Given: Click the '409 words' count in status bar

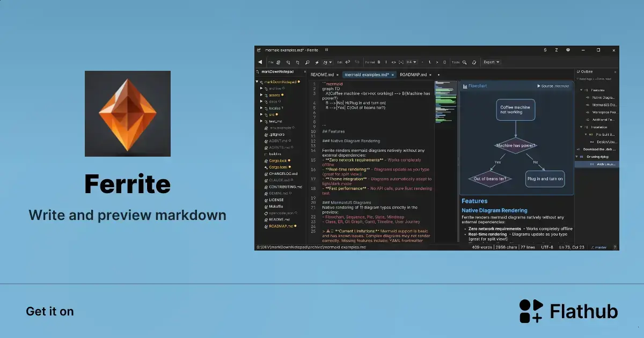Looking at the screenshot, I should tap(481, 247).
